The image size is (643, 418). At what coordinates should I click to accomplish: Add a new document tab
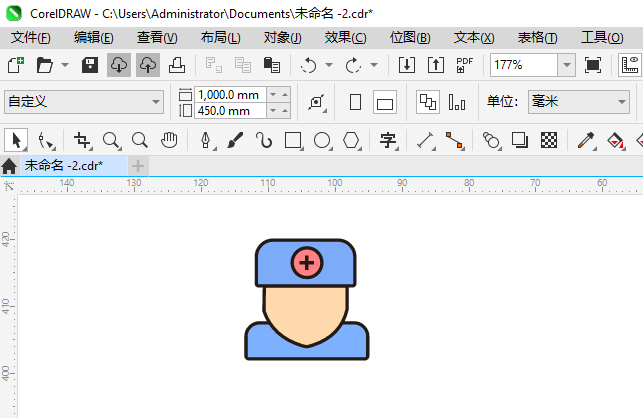click(x=138, y=166)
